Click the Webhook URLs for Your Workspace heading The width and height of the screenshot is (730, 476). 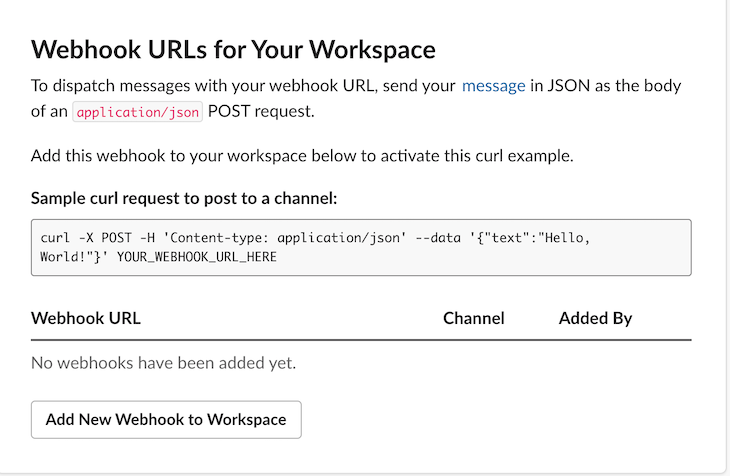click(233, 49)
